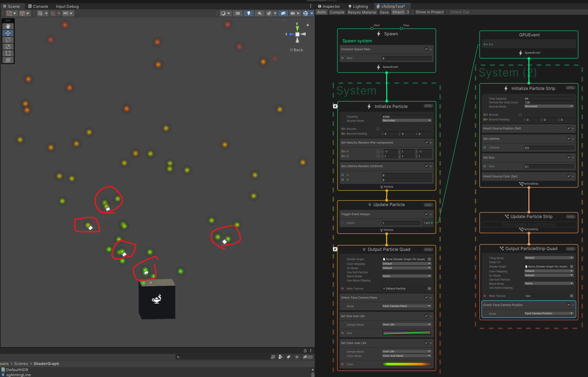Toggle scene audio mute icon
The width and height of the screenshot is (588, 377).
coord(260,13)
